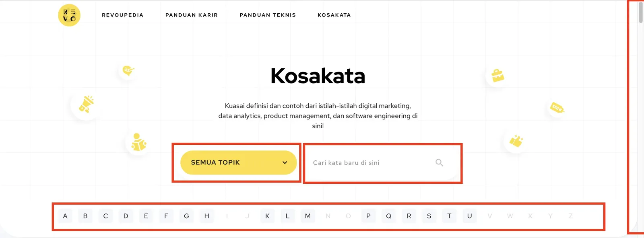
Task: Click the yellow megaphone decorative icon
Action: tap(85, 104)
